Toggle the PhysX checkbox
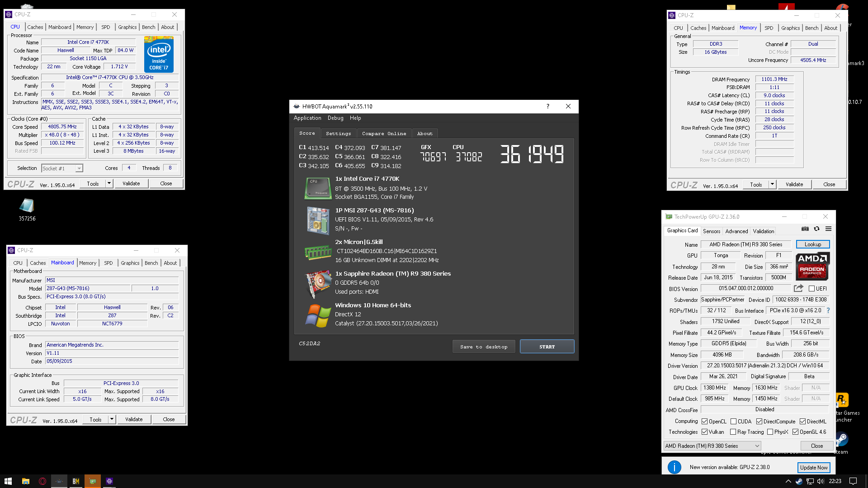868x488 pixels. [770, 432]
